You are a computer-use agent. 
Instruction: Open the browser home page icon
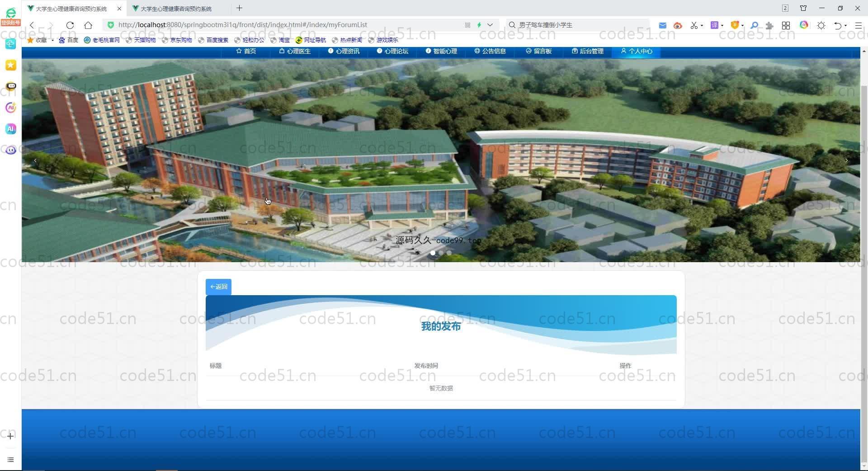[88, 25]
